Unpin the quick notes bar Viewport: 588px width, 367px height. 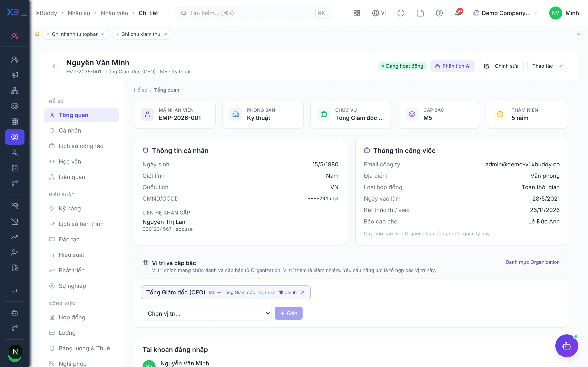[x=37, y=34]
